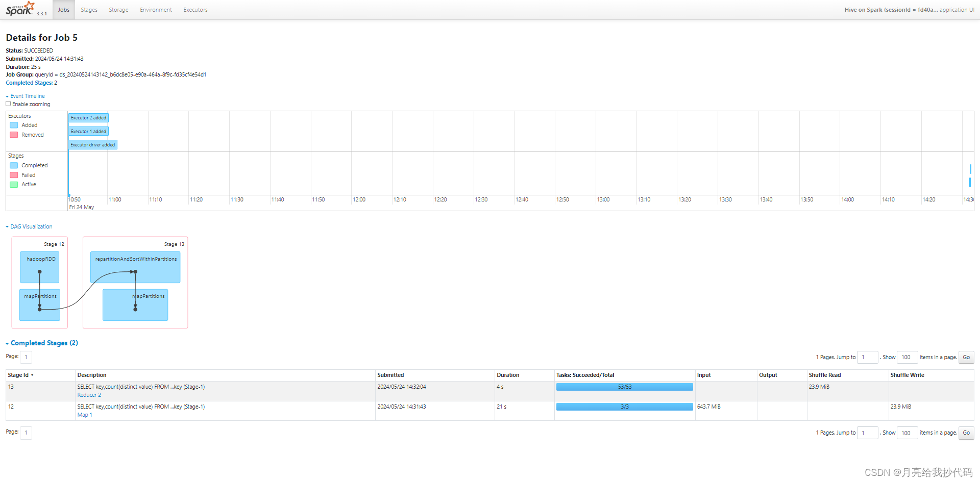This screenshot has width=980, height=482.
Task: Click the bottom Go button
Action: [966, 433]
